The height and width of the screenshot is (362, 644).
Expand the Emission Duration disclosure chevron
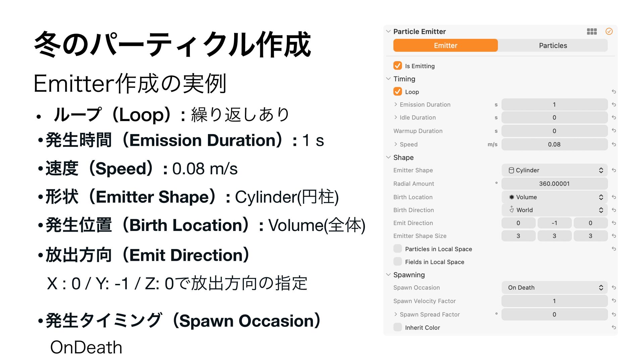pyautogui.click(x=396, y=105)
